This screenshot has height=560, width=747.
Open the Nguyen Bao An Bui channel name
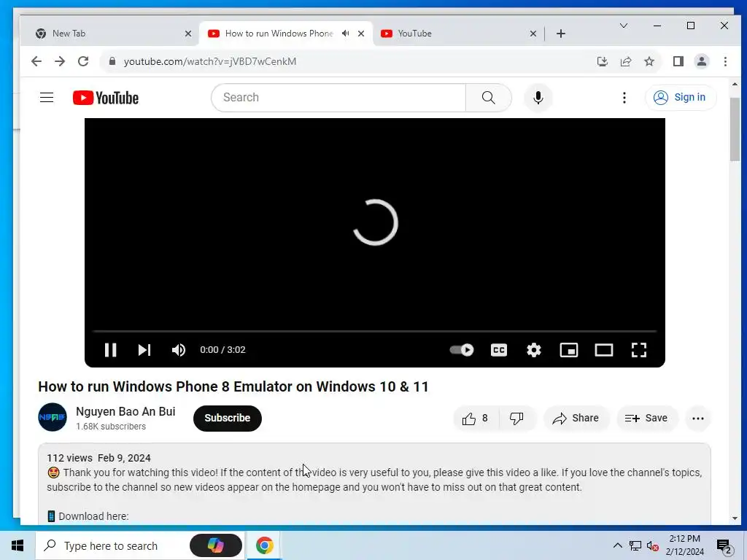pyautogui.click(x=125, y=411)
